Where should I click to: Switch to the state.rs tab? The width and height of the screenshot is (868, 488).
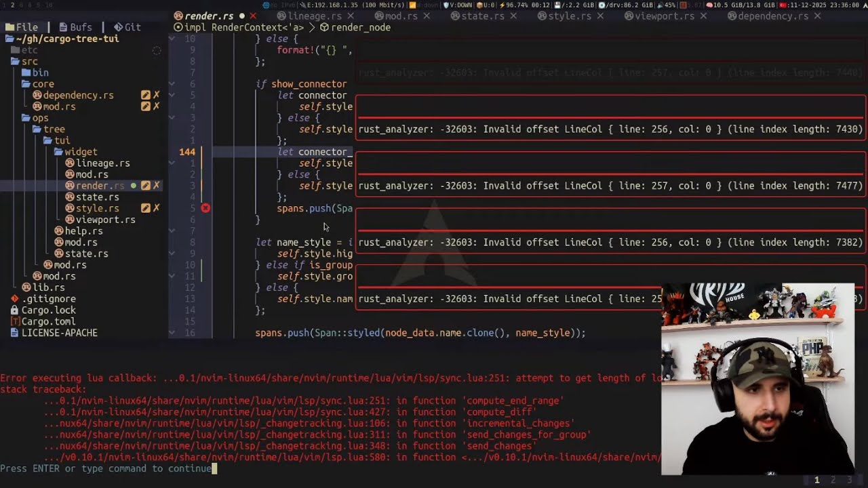click(x=477, y=16)
